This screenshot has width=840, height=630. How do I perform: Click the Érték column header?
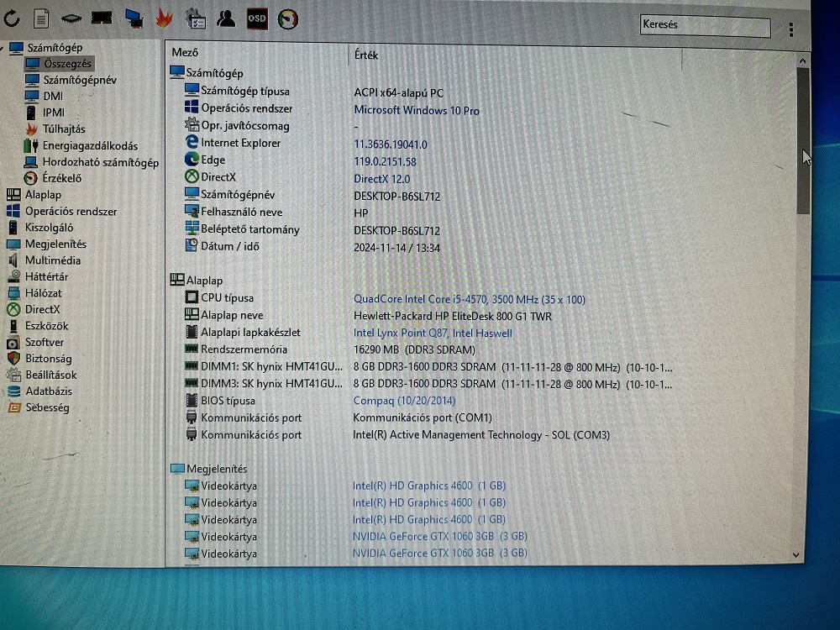366,55
